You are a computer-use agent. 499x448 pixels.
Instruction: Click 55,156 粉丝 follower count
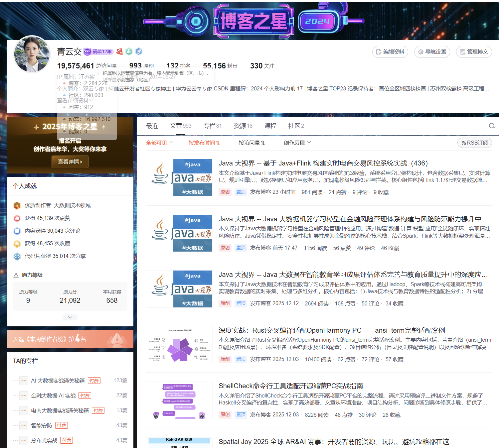point(220,66)
